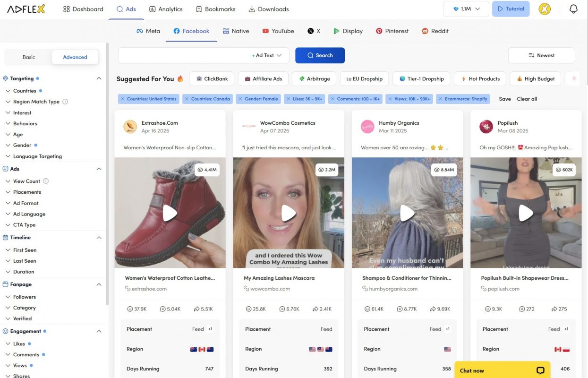Switch to the Advanced filters toggle
Screen dimensions: 588x378
pos(75,57)
